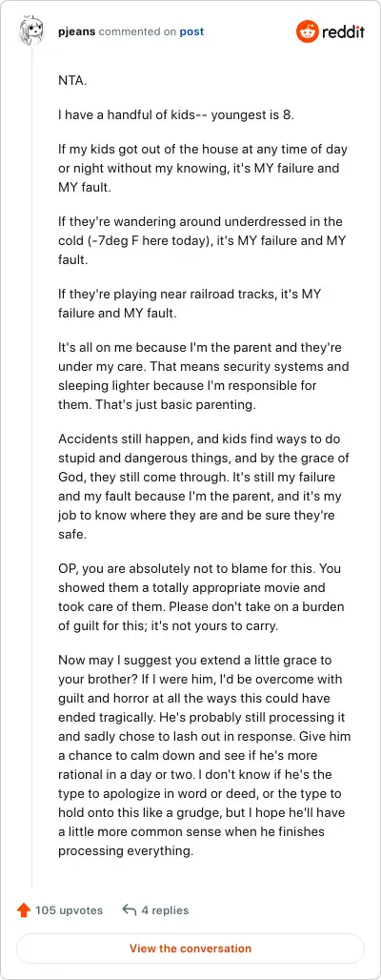The width and height of the screenshot is (381, 980).
Task: Open View the conversation button
Action: point(190,949)
